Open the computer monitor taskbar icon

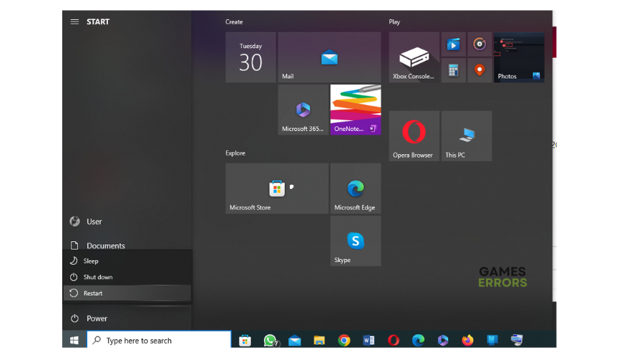pos(517,340)
